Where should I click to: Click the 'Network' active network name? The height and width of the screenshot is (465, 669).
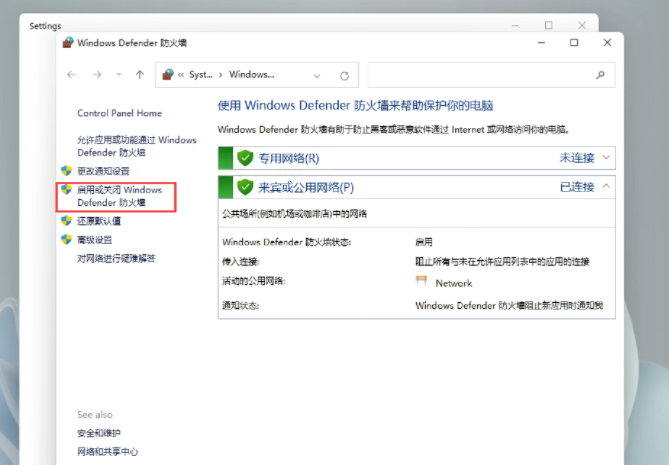454,283
